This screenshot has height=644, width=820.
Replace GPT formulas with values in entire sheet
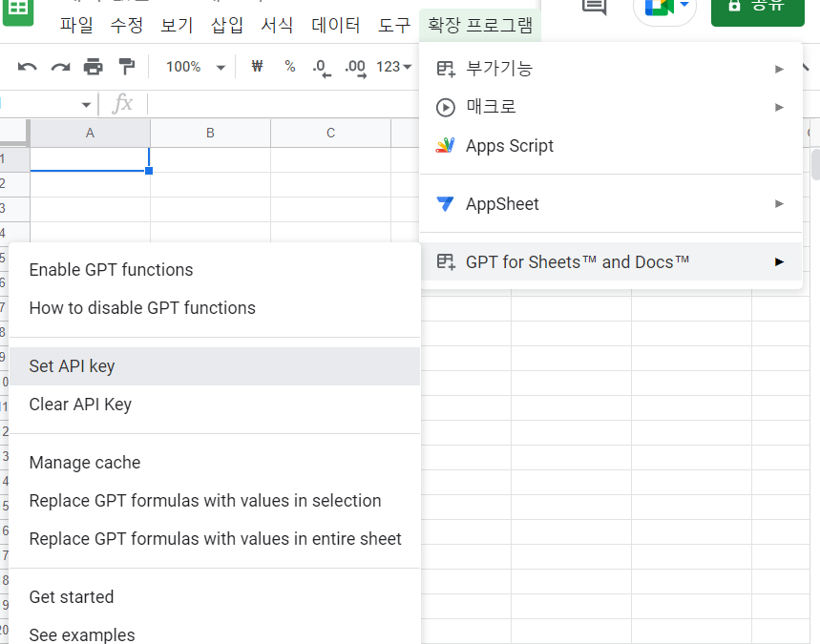pyautogui.click(x=215, y=539)
